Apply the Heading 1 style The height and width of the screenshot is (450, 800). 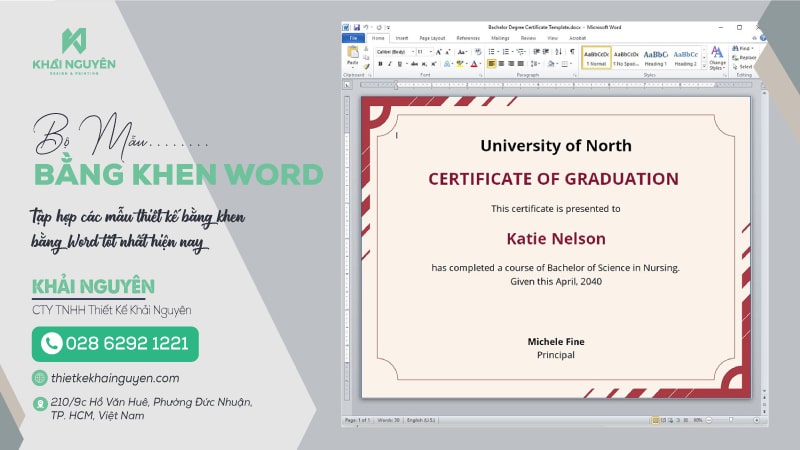656,57
